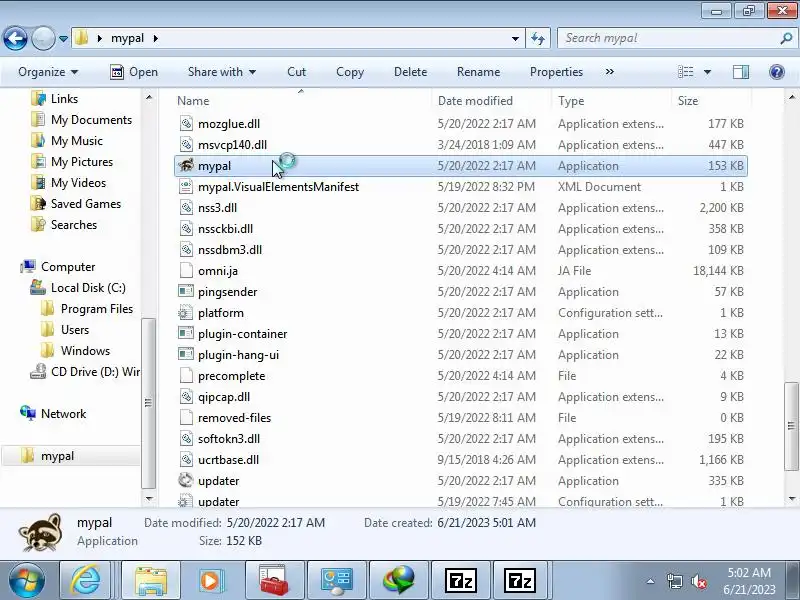Click Rename in the toolbar

[x=478, y=72]
